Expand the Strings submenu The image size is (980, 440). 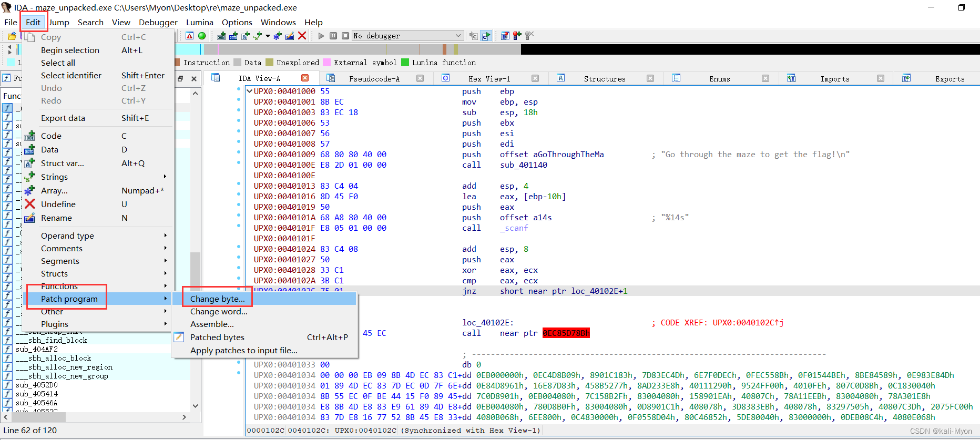(99, 177)
